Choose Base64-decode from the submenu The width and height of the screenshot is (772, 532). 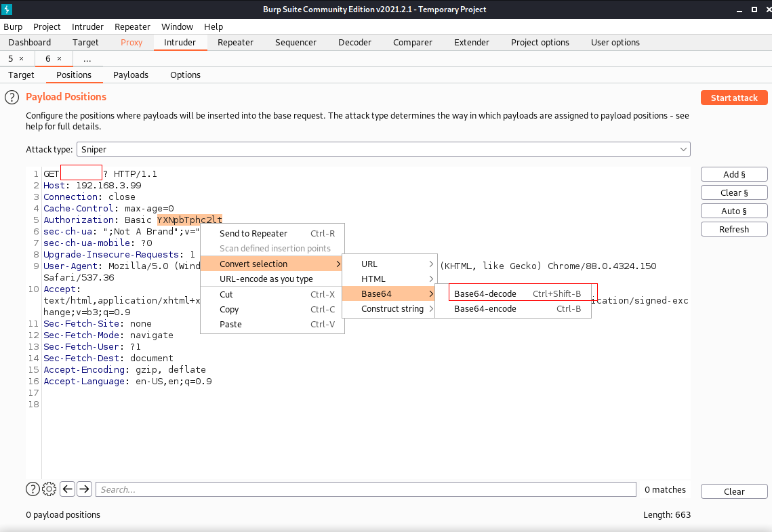tap(513, 294)
